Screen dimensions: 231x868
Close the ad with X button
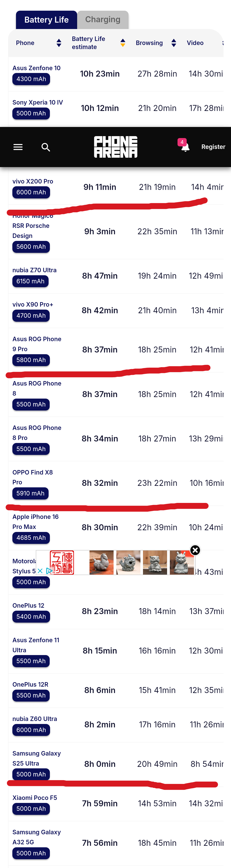point(195,550)
